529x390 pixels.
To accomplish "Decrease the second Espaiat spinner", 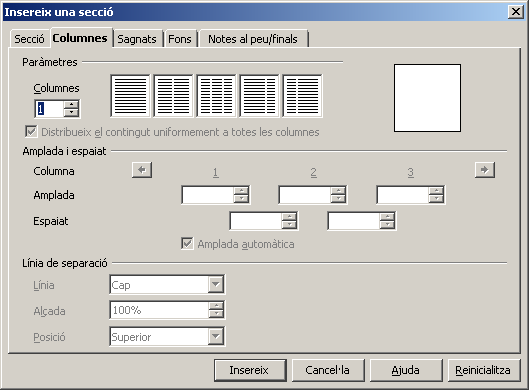I will click(x=387, y=225).
